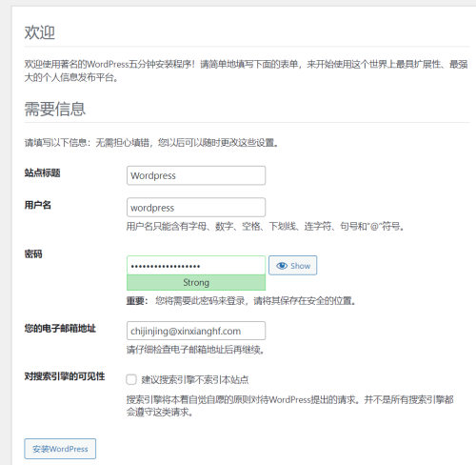The height and width of the screenshot is (465, 476).
Task: Click the username hint about allowed characters
Action: click(265, 227)
